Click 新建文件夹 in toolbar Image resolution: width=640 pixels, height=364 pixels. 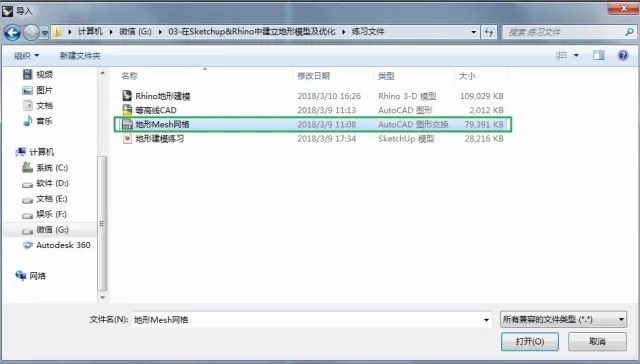click(x=80, y=55)
